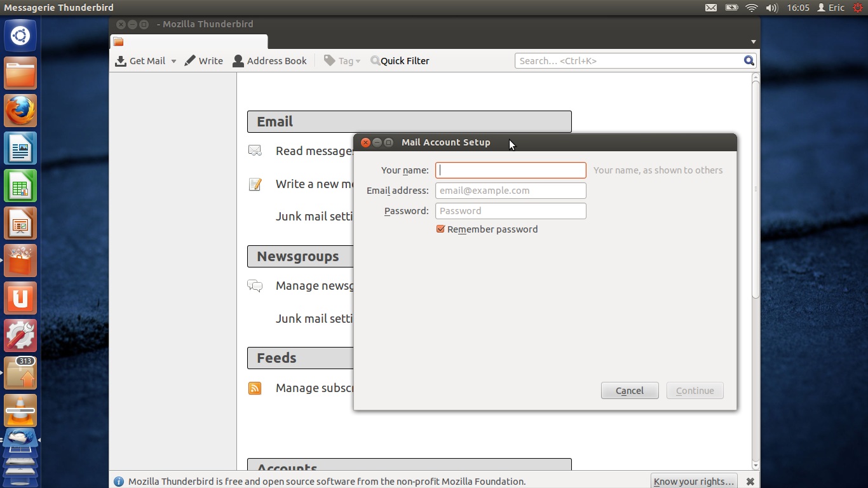Screen dimensions: 868x488
Task: Click the Password field
Action: 510,211
